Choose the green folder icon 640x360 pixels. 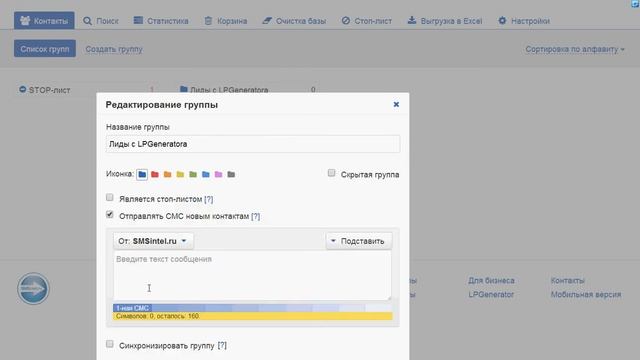click(x=193, y=175)
